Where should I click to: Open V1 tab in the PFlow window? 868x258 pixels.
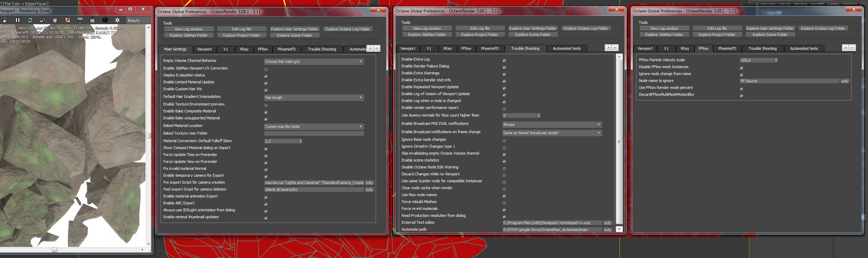tap(666, 48)
